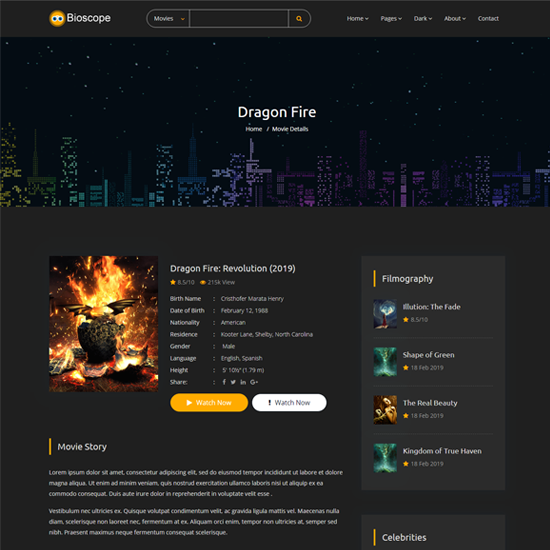
Task: Share on Google Plus icon
Action: (x=254, y=382)
